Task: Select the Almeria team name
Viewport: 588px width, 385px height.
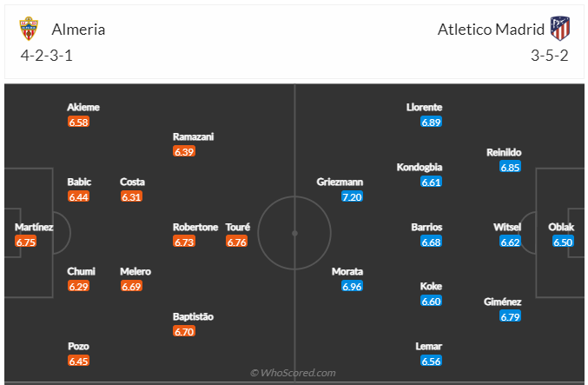Action: click(78, 30)
